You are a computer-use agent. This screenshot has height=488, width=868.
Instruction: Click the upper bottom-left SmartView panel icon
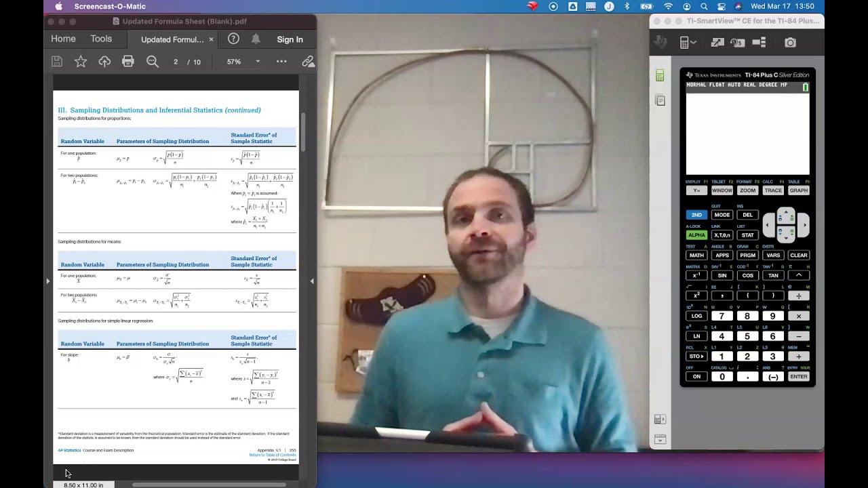[660, 420]
